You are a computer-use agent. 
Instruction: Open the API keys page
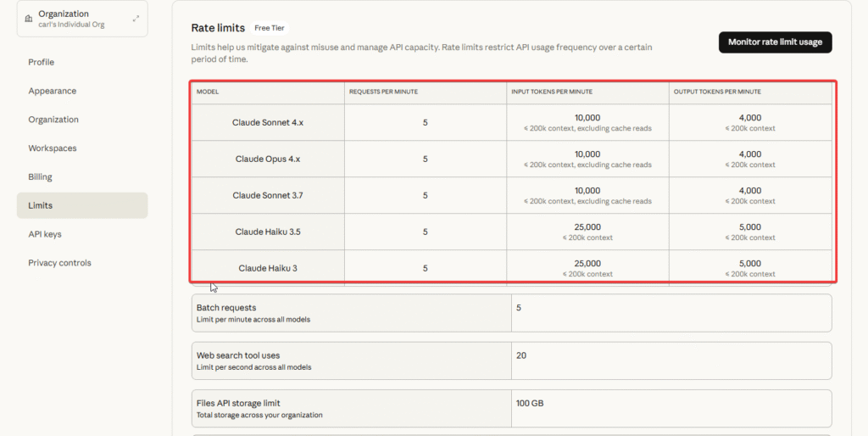[x=45, y=234]
